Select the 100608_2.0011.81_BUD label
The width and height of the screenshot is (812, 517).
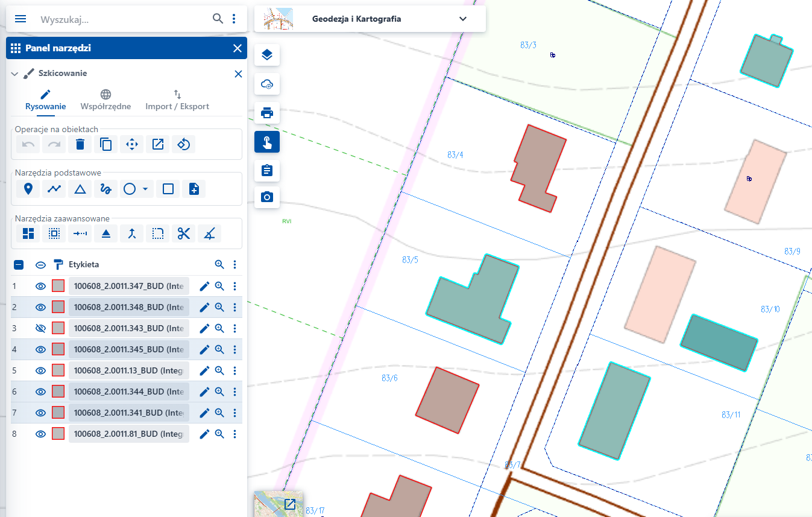129,434
